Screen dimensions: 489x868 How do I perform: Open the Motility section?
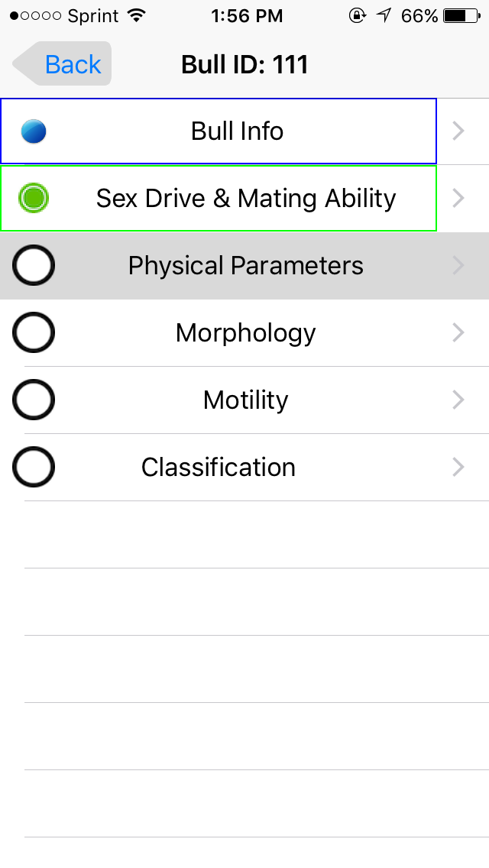tap(246, 400)
